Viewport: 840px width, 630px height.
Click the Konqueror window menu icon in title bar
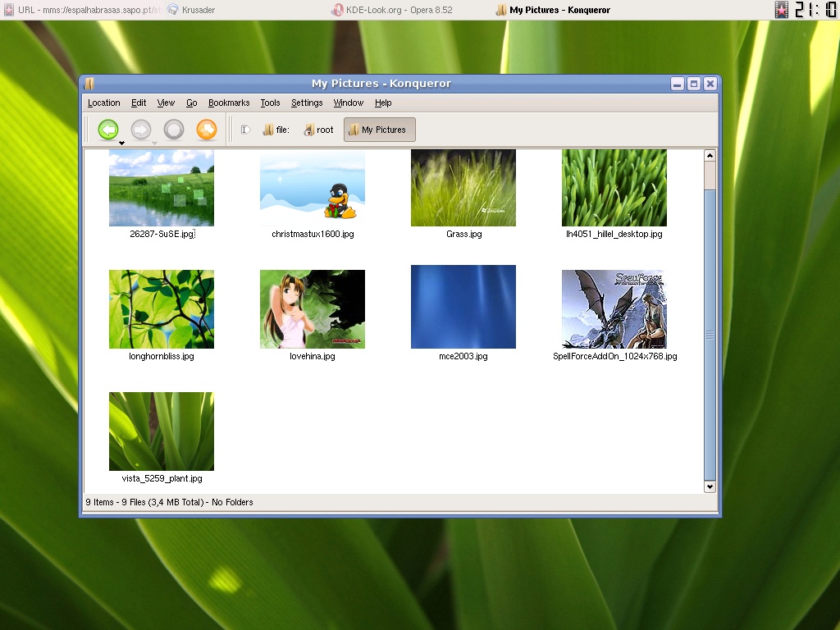(89, 84)
